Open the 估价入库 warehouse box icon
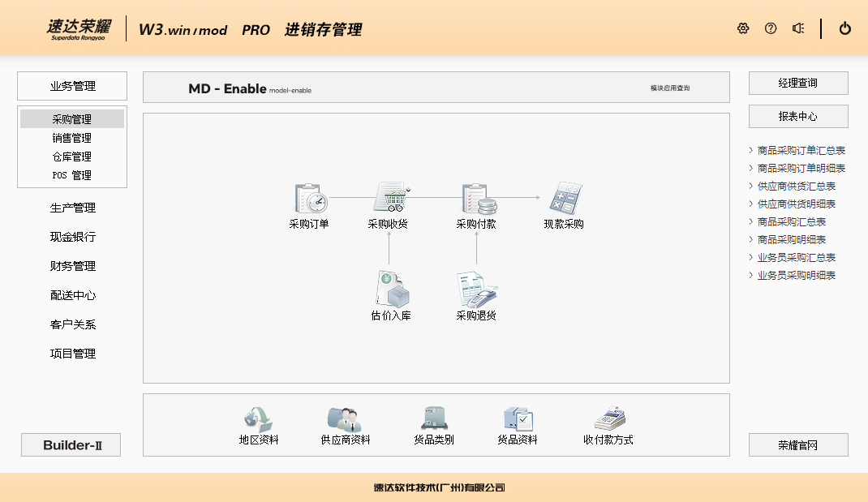This screenshot has width=868, height=502. [x=391, y=289]
